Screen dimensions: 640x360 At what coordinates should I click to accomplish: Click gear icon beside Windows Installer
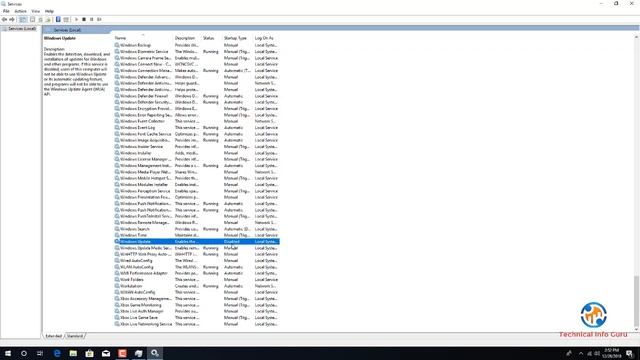(x=117, y=153)
